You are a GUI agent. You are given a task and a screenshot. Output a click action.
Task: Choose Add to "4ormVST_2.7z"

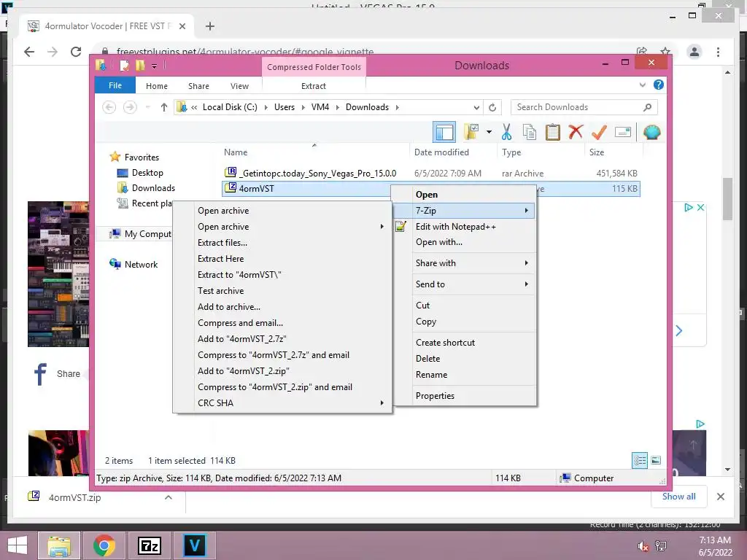coord(282,339)
